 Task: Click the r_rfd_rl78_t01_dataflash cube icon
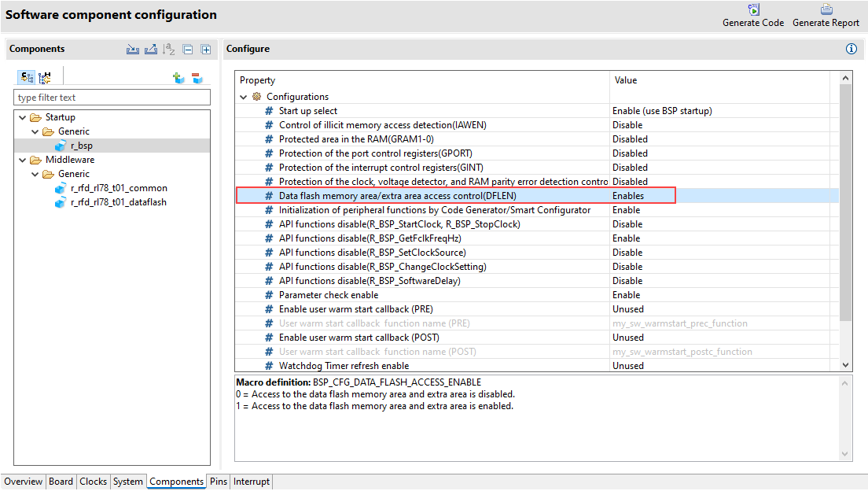(61, 202)
